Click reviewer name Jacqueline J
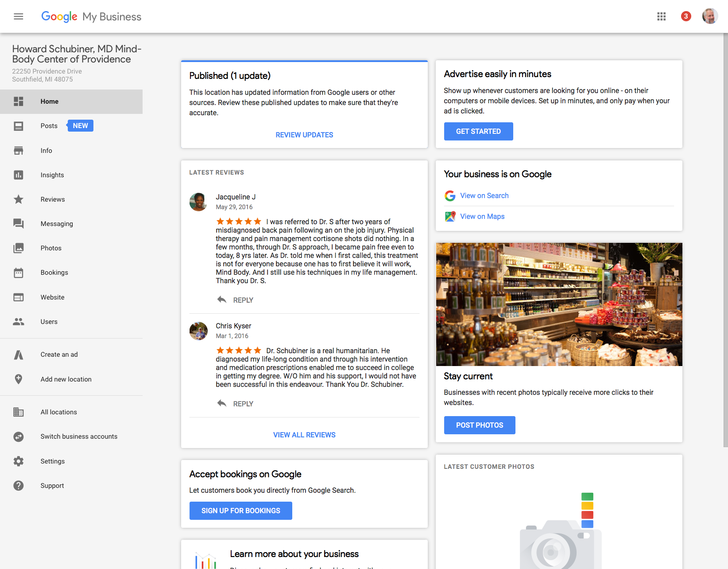This screenshot has width=728, height=569. (x=236, y=197)
